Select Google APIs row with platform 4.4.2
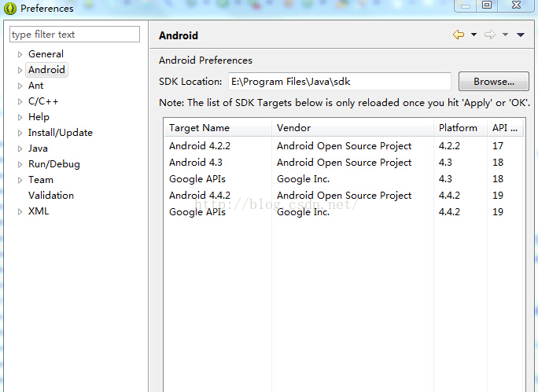This screenshot has height=392, width=538. (x=344, y=212)
